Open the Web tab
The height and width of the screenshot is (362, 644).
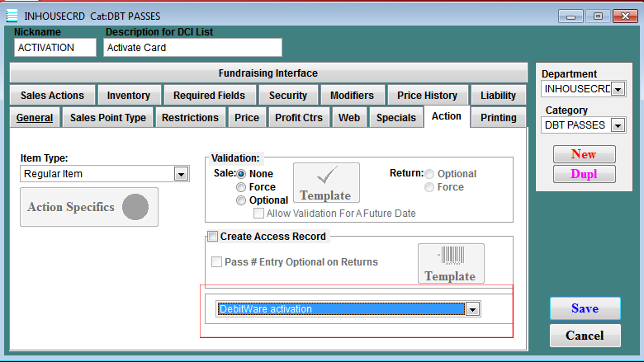pos(349,118)
